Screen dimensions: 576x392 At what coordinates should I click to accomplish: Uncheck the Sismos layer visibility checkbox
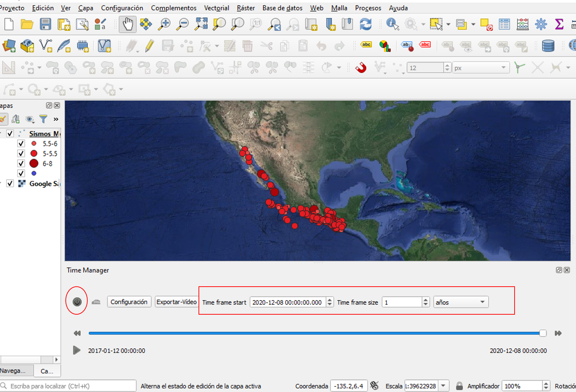(10, 133)
